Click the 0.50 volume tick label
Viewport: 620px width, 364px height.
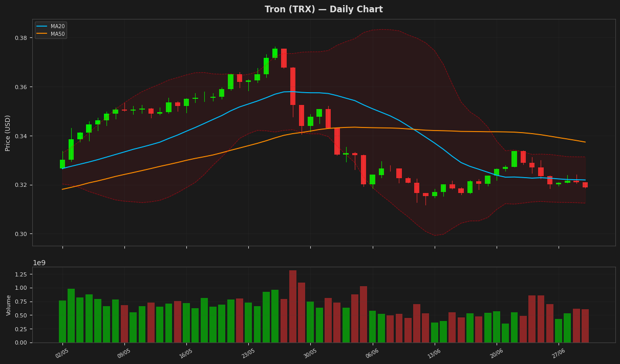click(x=22, y=315)
